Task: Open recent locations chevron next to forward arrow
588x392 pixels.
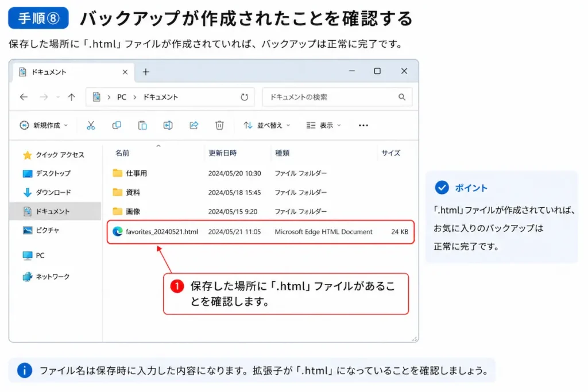Action: click(x=58, y=97)
